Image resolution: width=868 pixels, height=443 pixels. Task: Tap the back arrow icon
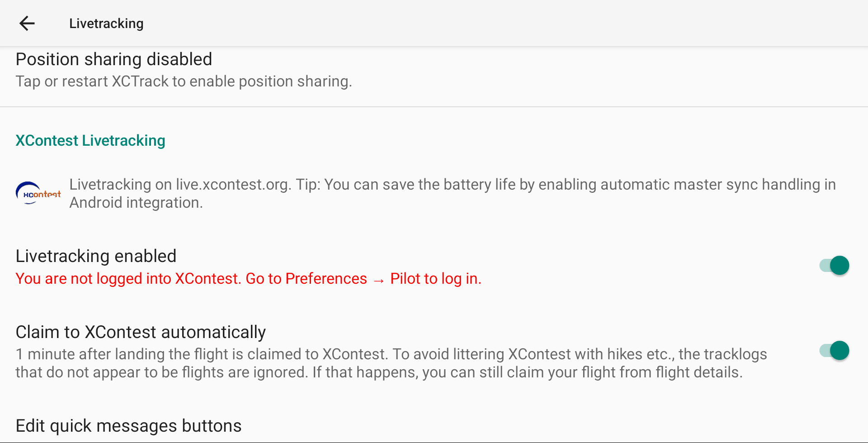coord(27,23)
